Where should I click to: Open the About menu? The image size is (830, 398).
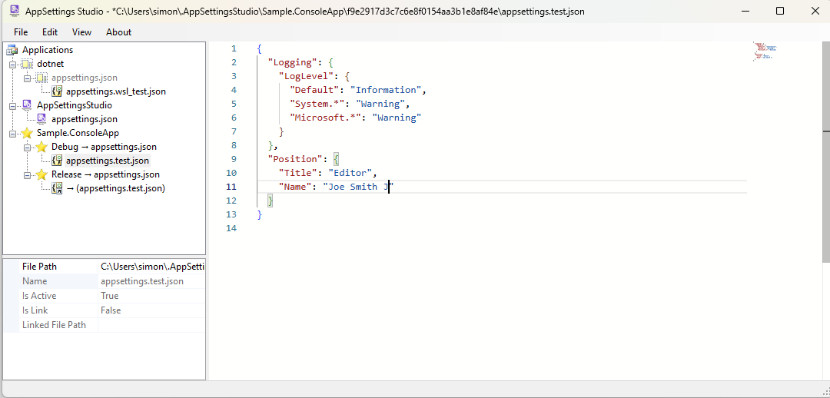[x=119, y=32]
